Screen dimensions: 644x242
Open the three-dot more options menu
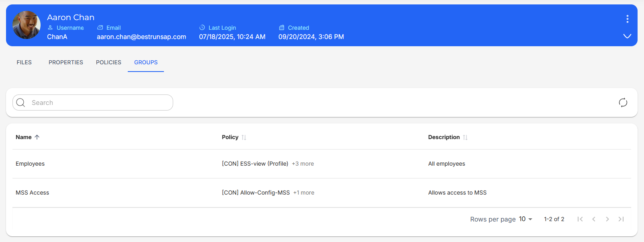click(627, 19)
